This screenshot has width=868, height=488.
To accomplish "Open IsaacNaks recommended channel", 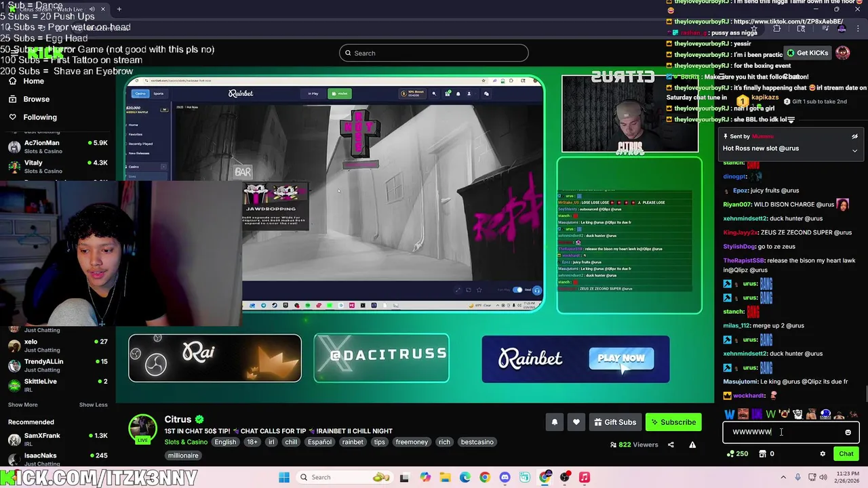I will (x=57, y=459).
